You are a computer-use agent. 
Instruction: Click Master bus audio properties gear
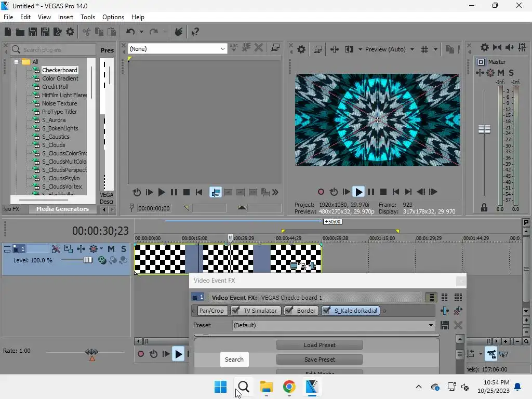pos(485,47)
